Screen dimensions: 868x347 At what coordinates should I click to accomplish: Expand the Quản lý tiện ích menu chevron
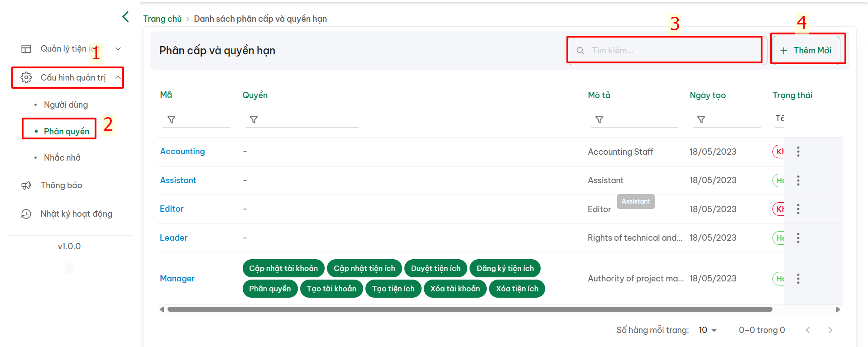tap(118, 49)
